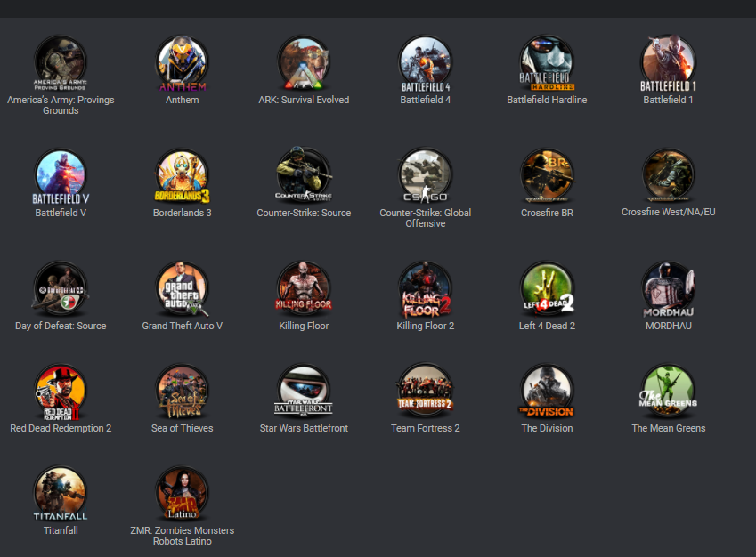This screenshot has width=756, height=557.
Task: Click the "ARK: Survival Evolved" label
Action: point(304,100)
